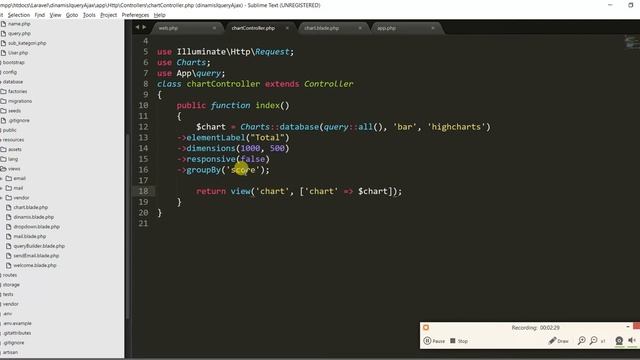Expand the migrations folder

point(20,101)
